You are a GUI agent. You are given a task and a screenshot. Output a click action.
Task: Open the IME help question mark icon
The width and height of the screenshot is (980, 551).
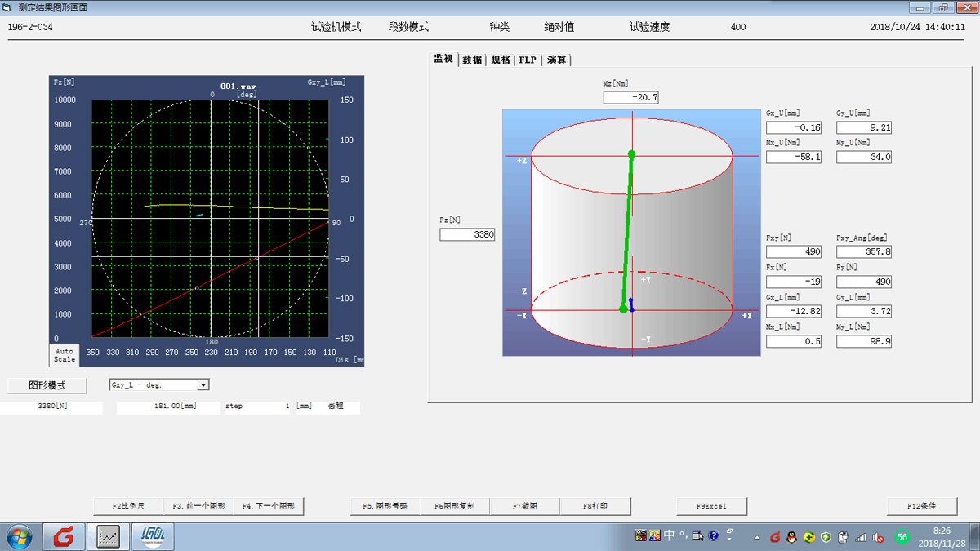tap(714, 536)
